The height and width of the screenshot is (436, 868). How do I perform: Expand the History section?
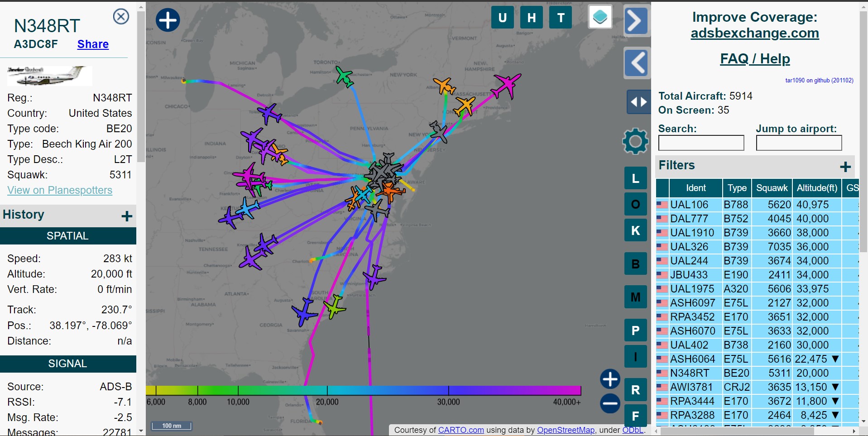point(127,216)
